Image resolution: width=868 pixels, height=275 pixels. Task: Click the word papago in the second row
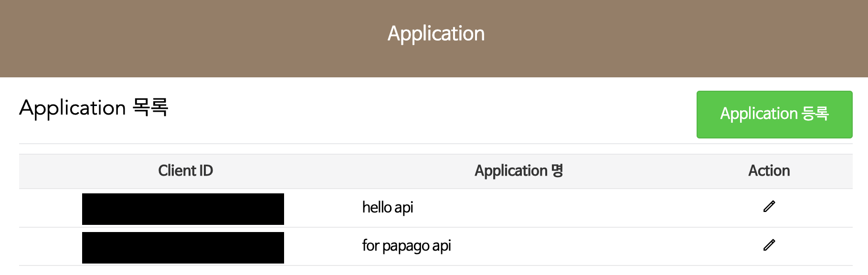(406, 246)
